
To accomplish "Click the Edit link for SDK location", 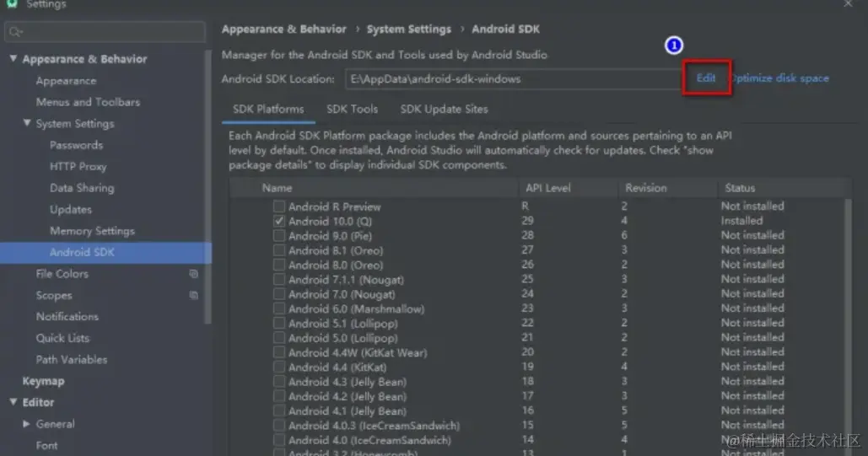I will click(x=706, y=78).
